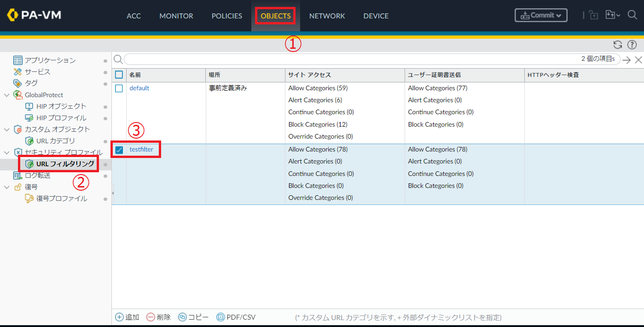Click the PA-VM logo
The image size is (644, 327).
[34, 15]
